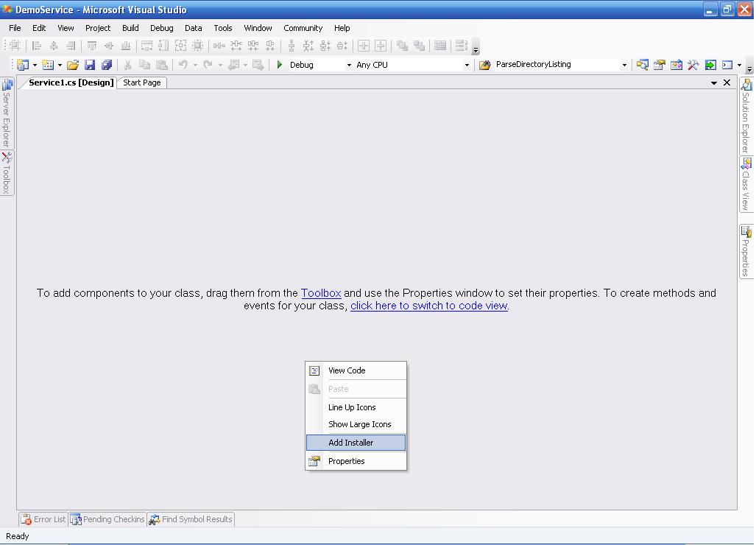The width and height of the screenshot is (756, 545).
Task: Open the active files dropdown beside the tab close button
Action: click(713, 83)
